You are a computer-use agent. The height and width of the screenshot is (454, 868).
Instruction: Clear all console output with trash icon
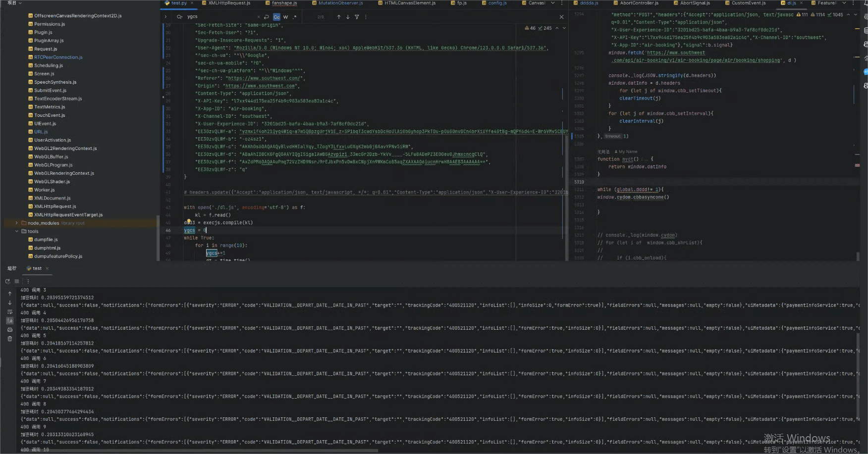pos(9,339)
